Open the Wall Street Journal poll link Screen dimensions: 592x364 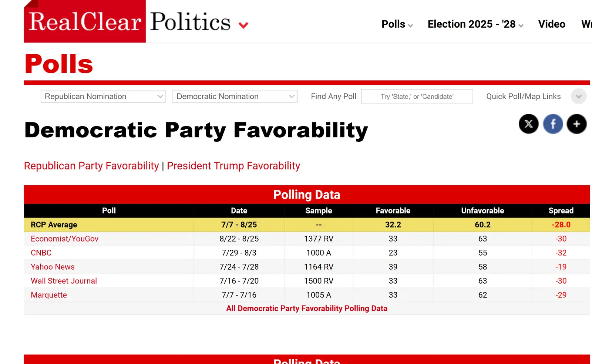click(x=64, y=281)
